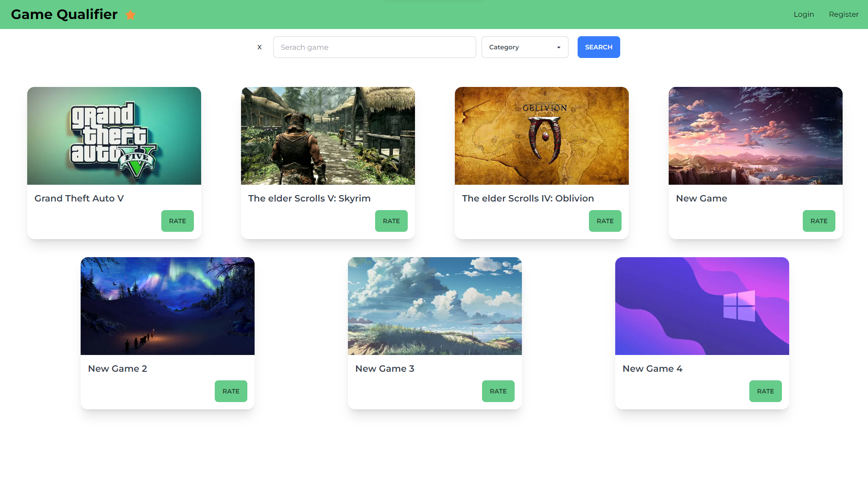Image resolution: width=868 pixels, height=489 pixels.
Task: Open the Category dropdown
Action: (x=525, y=47)
